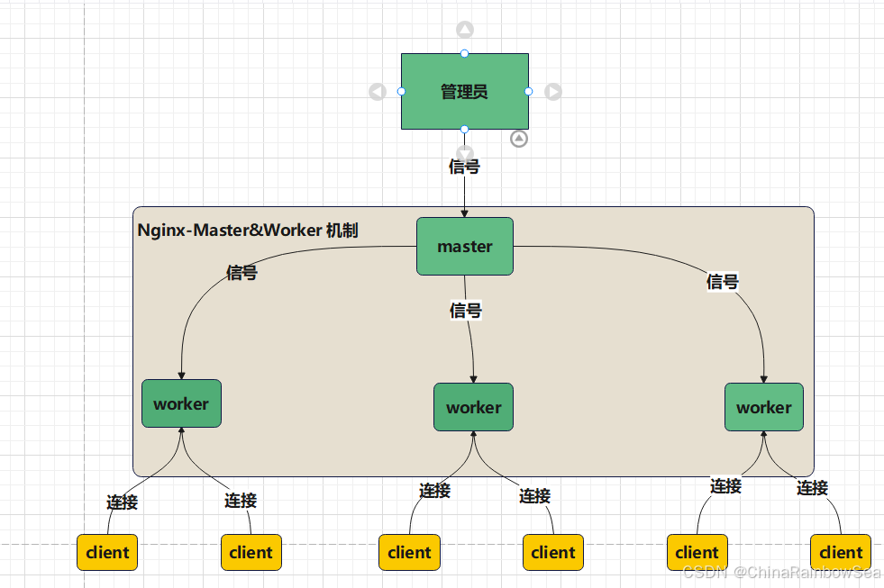Click the 连接 label above the rightmost client
Viewport: 884px width, 588px height.
[x=813, y=488]
